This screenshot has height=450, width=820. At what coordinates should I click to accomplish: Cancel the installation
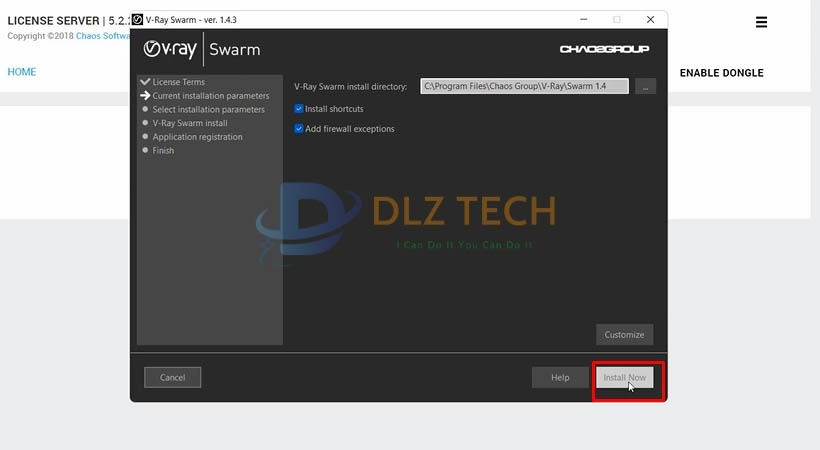coord(172,377)
